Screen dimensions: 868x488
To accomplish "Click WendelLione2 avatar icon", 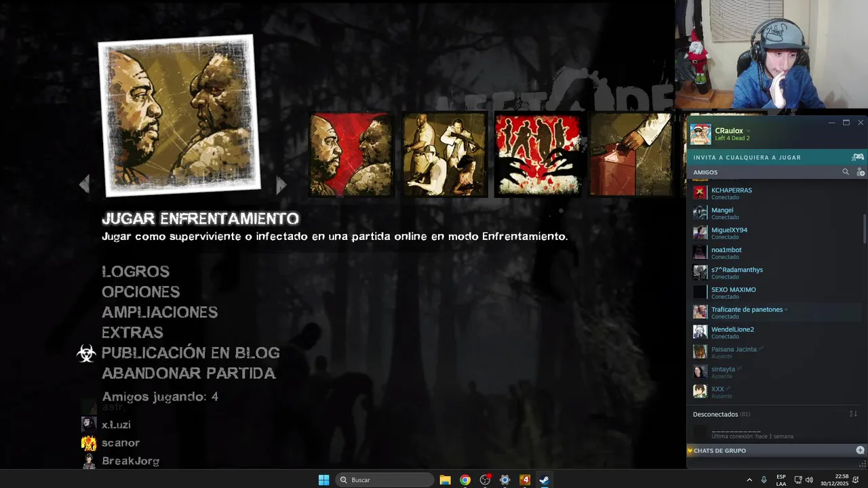I will click(x=700, y=332).
